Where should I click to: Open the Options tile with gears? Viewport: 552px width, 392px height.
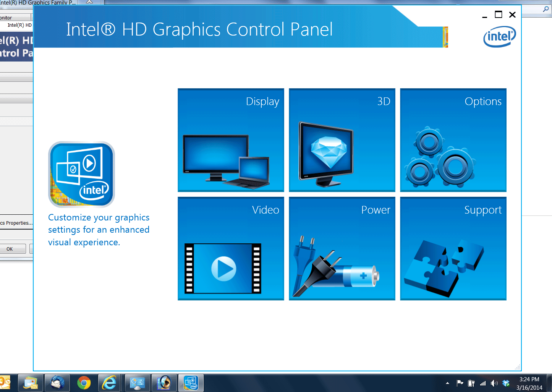453,140
